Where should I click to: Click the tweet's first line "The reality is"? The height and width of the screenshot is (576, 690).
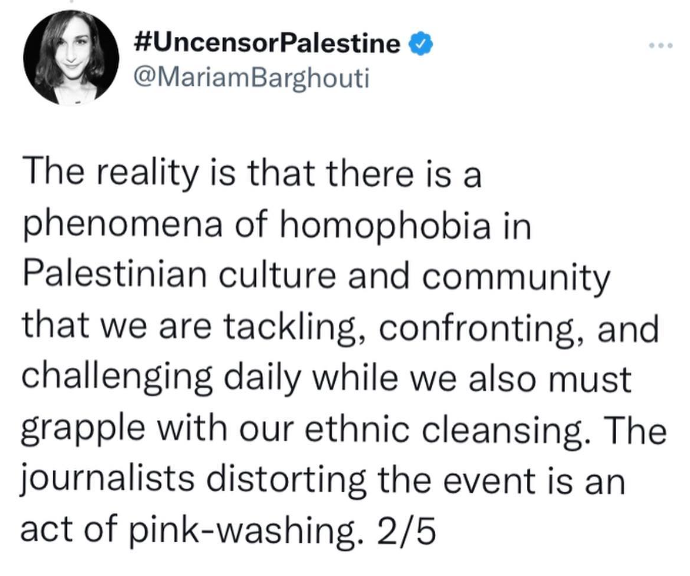[x=125, y=174]
